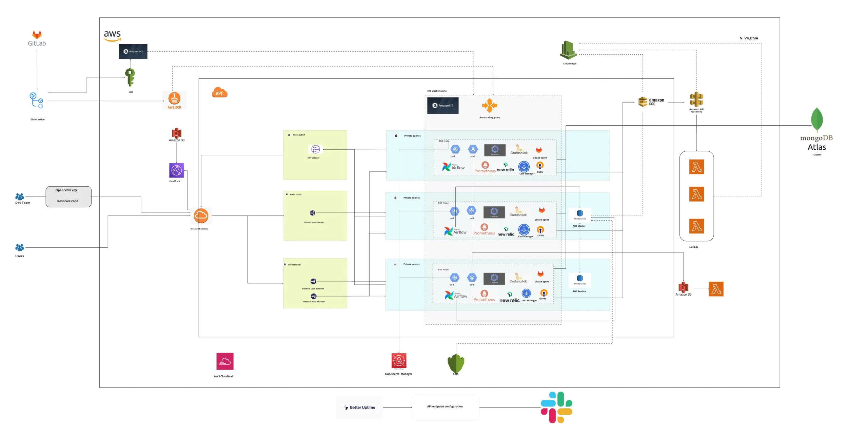Select the top Private subnet label

pos(412,136)
